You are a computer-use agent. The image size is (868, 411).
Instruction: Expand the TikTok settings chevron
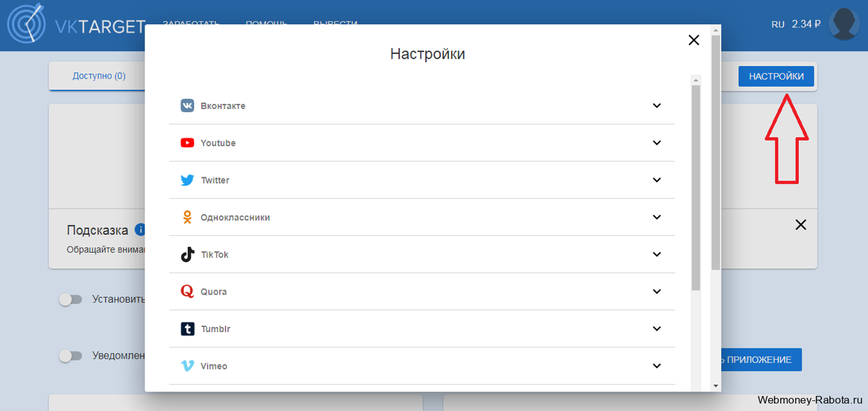pos(656,254)
